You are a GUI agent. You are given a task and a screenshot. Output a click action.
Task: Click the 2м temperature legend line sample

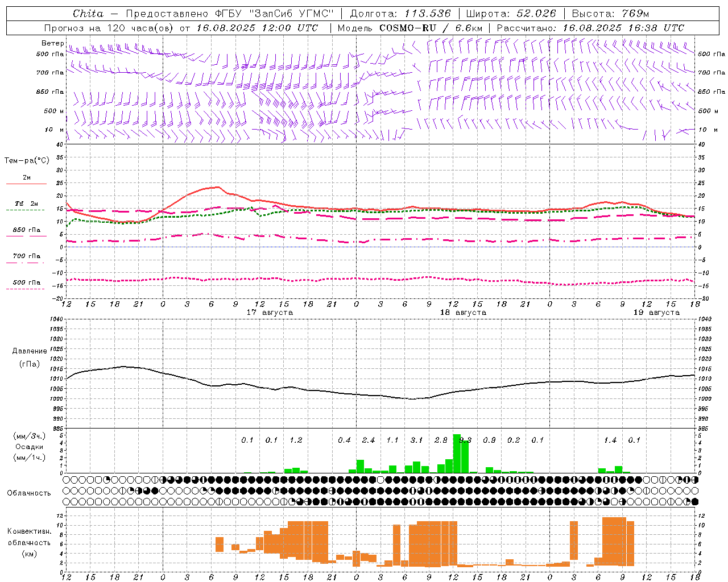click(x=26, y=184)
